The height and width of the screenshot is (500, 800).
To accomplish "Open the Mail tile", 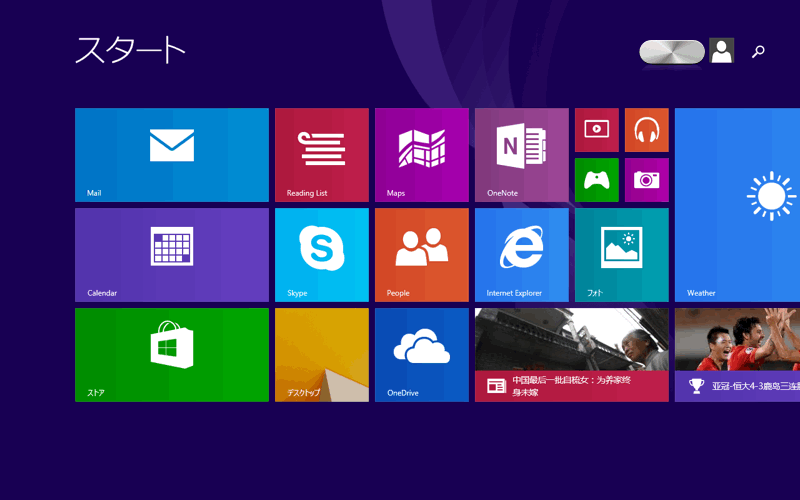I will (x=171, y=155).
